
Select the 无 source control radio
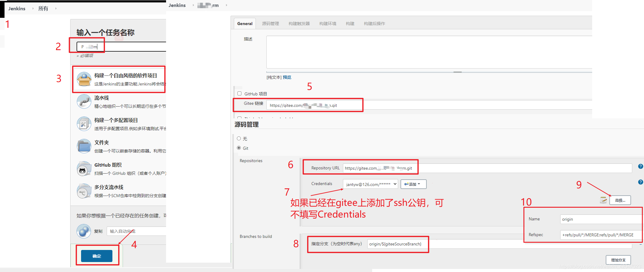[239, 139]
